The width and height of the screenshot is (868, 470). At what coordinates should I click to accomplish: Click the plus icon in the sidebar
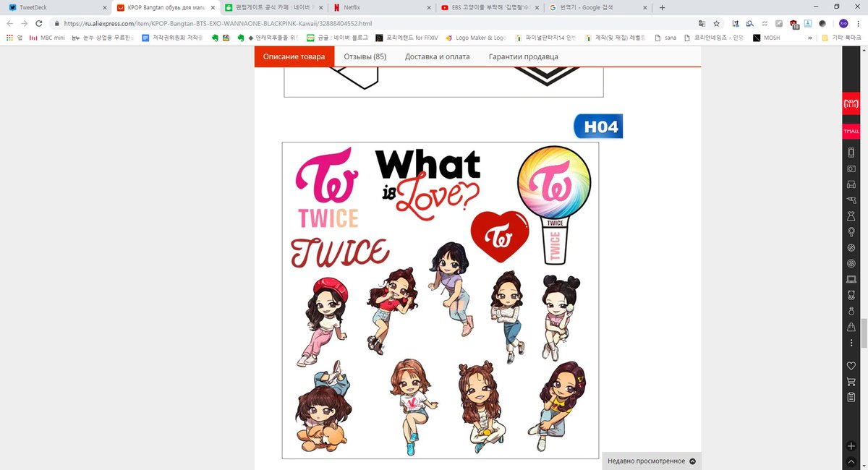pyautogui.click(x=851, y=445)
